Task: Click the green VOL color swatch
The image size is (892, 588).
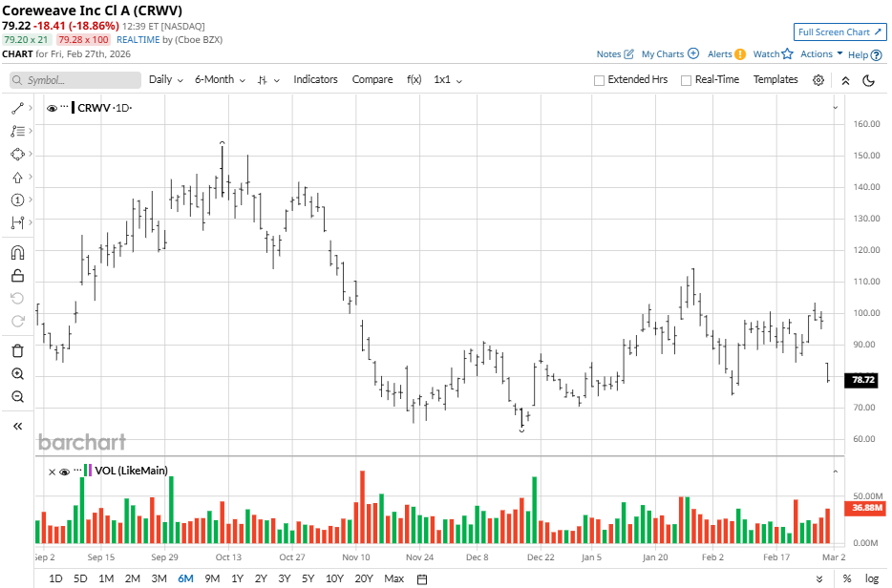Action: coord(85,471)
